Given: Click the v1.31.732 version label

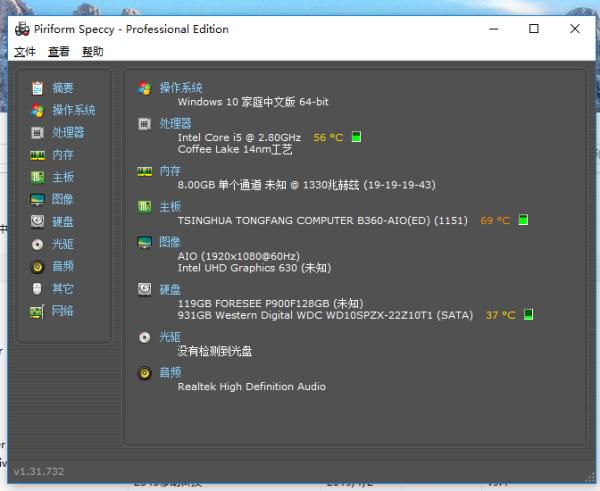Looking at the screenshot, I should point(39,471).
